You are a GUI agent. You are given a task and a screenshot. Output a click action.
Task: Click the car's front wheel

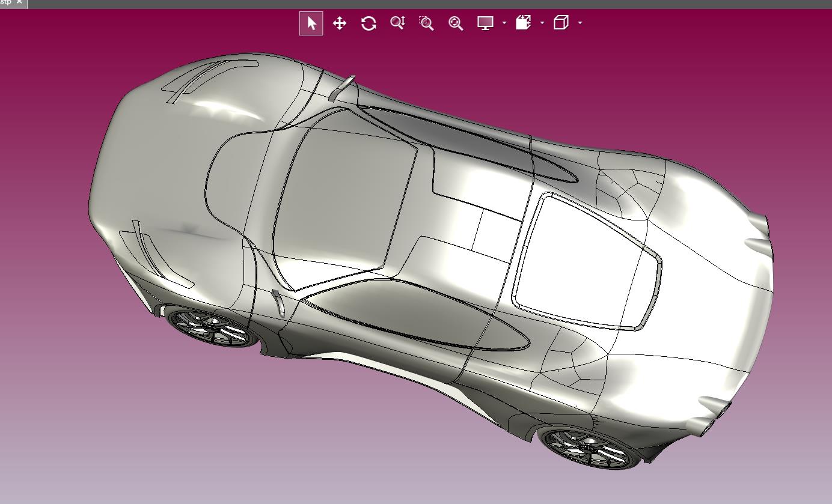pyautogui.click(x=212, y=328)
